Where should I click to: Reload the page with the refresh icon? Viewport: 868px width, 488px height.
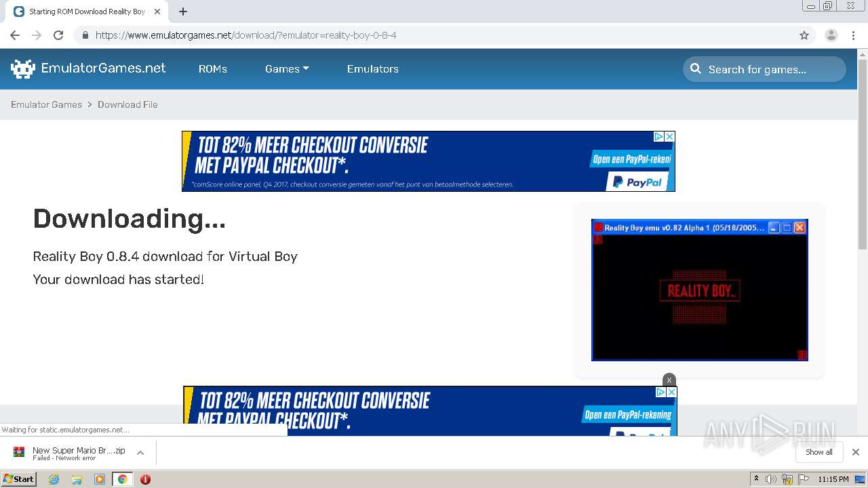pyautogui.click(x=58, y=35)
